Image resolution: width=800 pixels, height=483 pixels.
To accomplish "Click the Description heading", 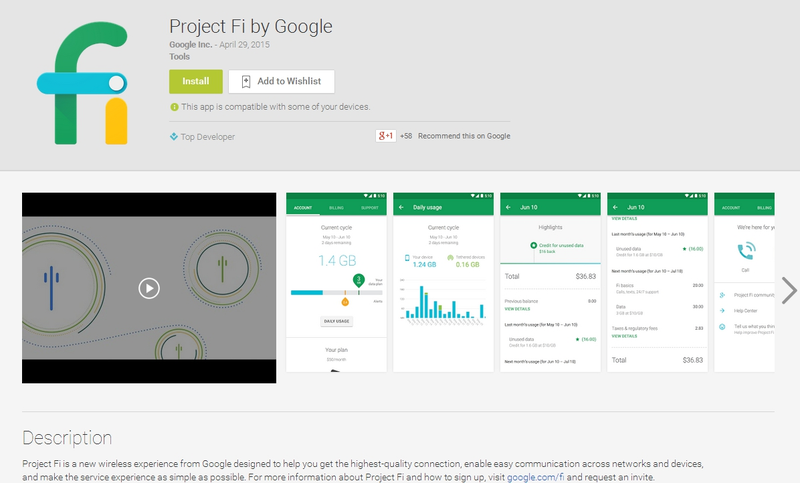I will tap(67, 438).
